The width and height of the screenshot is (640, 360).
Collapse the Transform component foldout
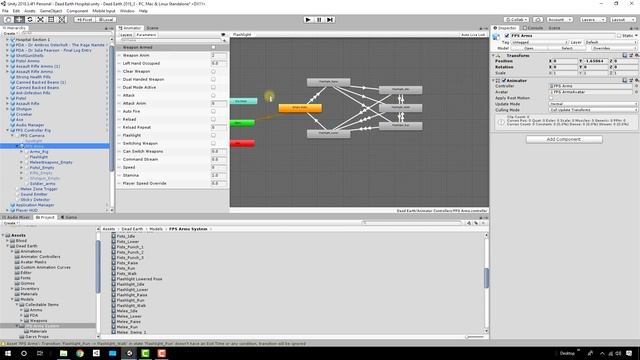point(494,55)
